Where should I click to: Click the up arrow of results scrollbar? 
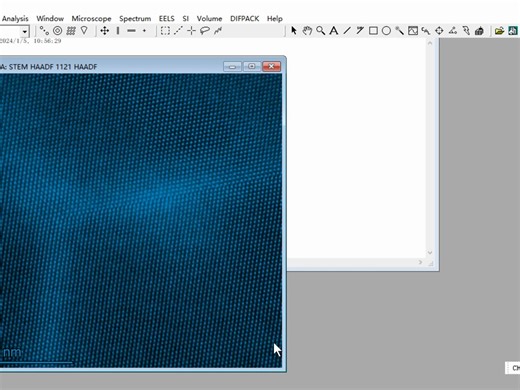pos(430,43)
